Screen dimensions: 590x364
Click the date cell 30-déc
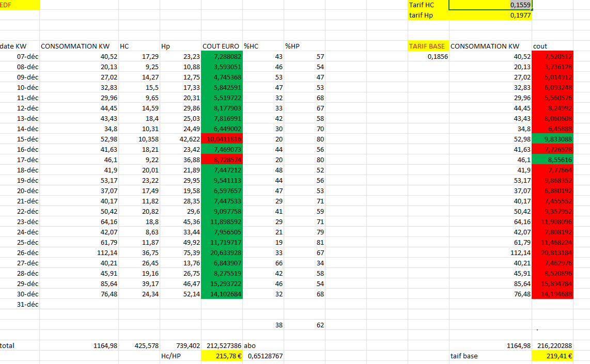(20, 294)
